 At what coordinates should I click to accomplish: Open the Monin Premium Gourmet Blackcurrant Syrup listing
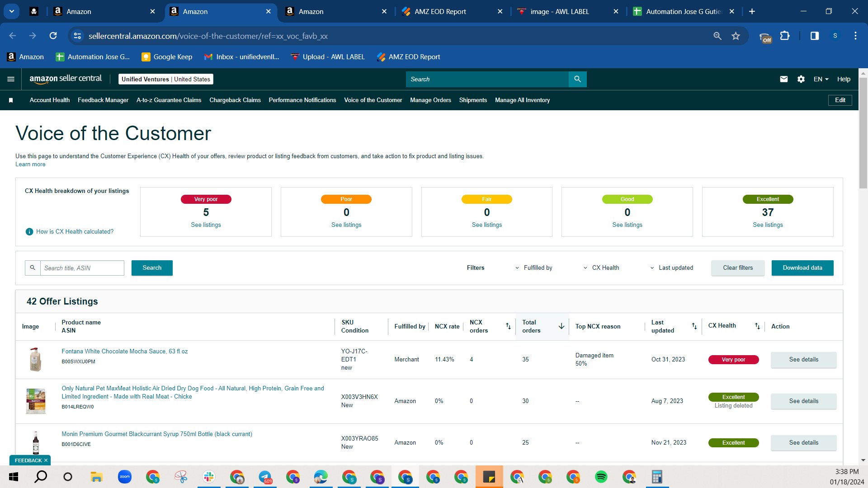tap(157, 434)
